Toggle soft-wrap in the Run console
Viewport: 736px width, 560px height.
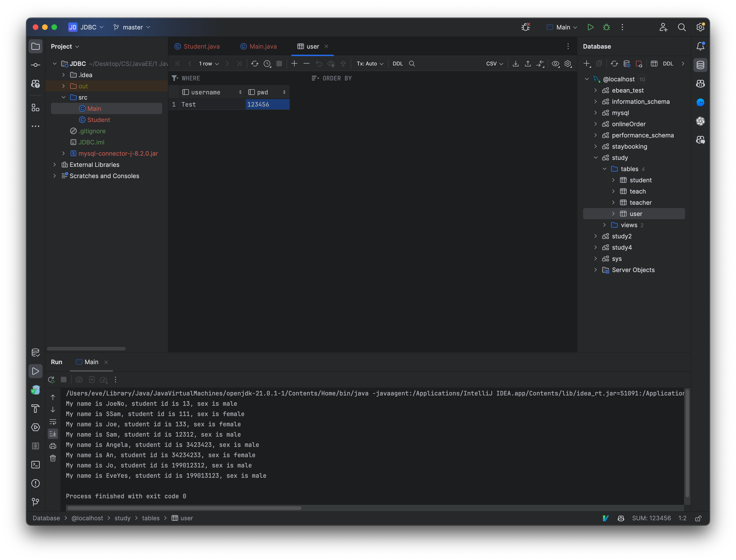[x=53, y=422]
